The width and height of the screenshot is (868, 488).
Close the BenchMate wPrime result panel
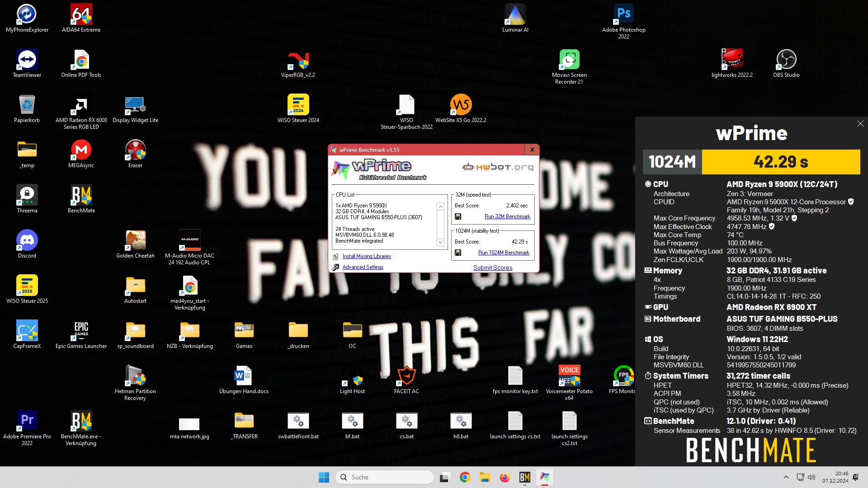pos(860,123)
